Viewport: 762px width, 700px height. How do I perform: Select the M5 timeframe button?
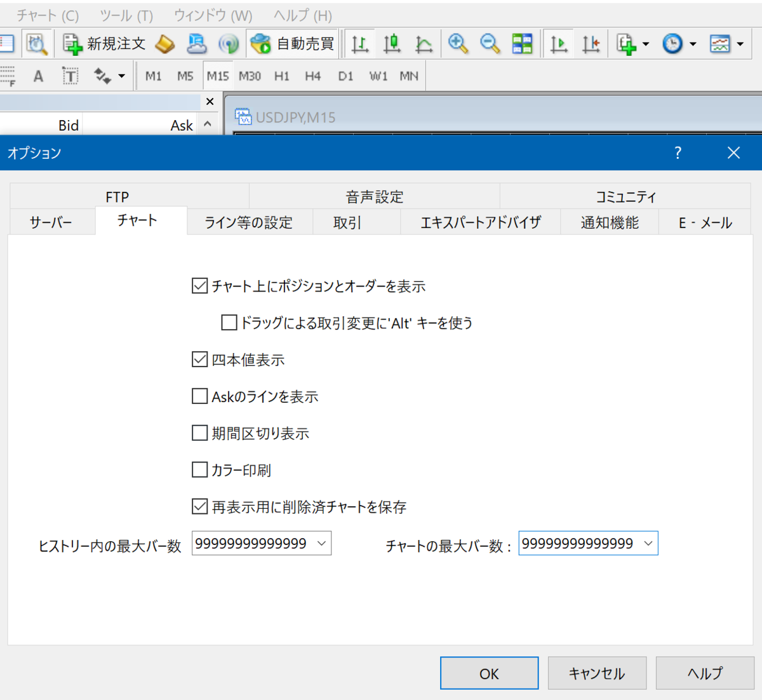click(185, 76)
